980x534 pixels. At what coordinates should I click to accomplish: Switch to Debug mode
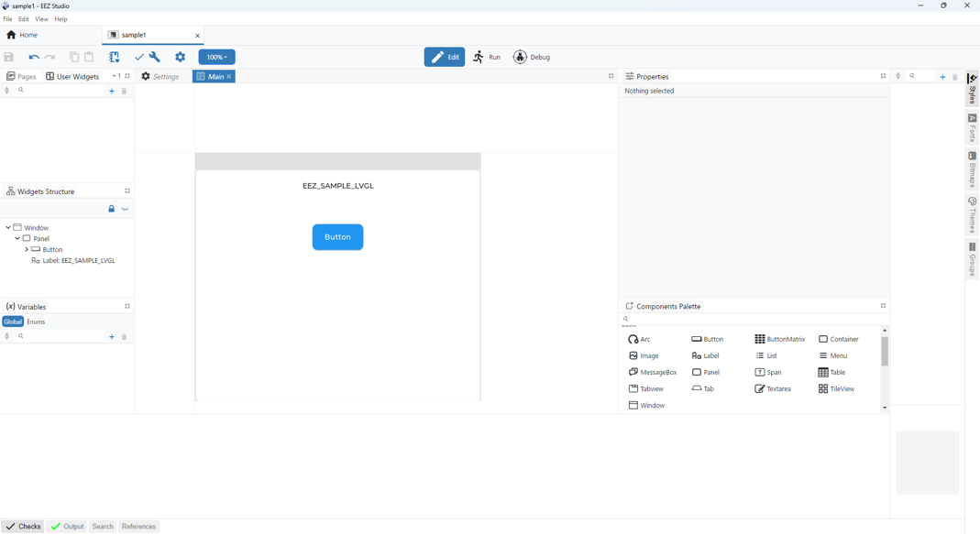[532, 57]
